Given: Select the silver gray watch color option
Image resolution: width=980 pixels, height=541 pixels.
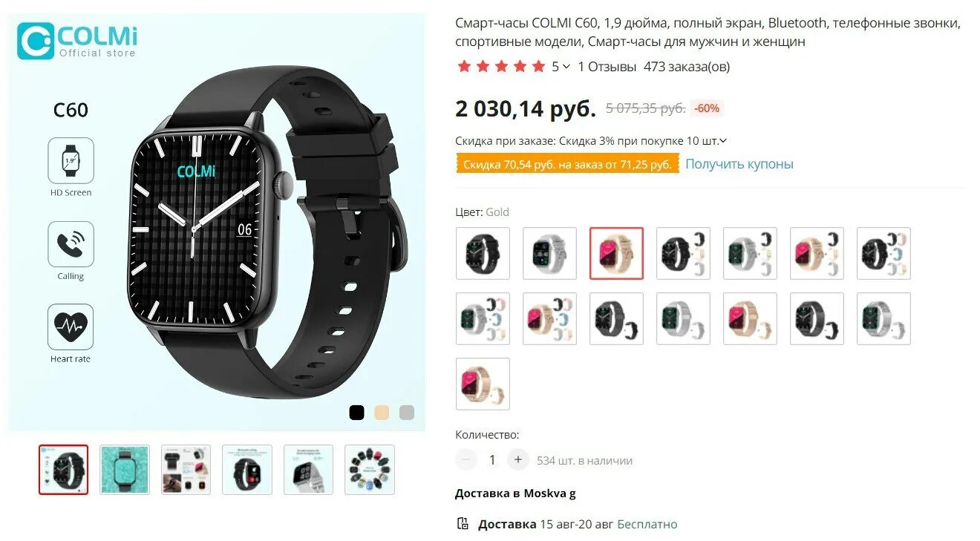Looking at the screenshot, I should pyautogui.click(x=549, y=253).
